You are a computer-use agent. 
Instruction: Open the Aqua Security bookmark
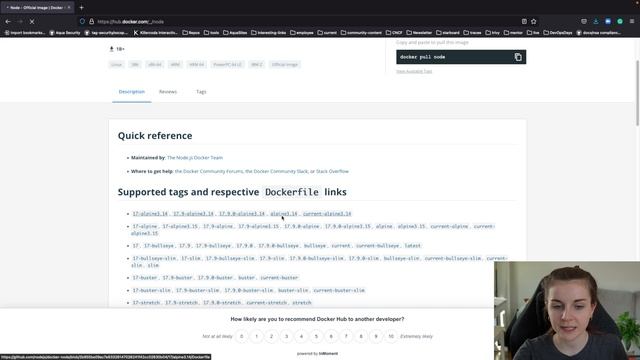[64, 33]
